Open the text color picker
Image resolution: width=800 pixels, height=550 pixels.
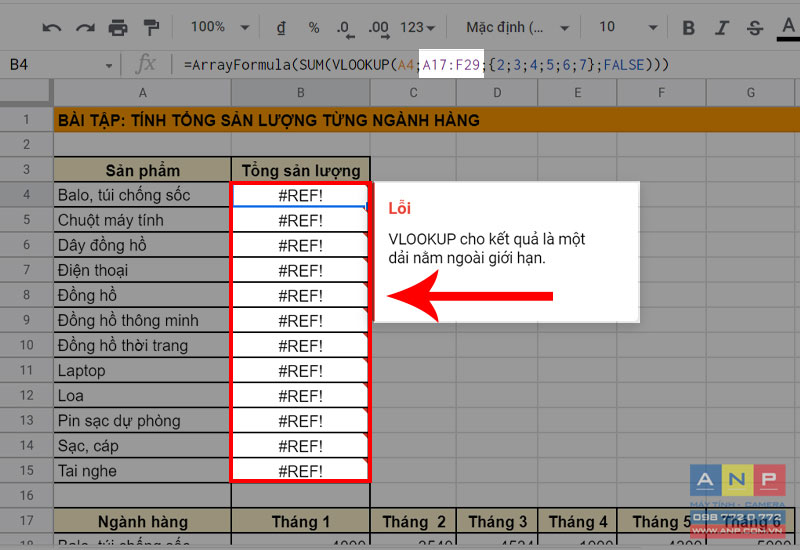[788, 29]
